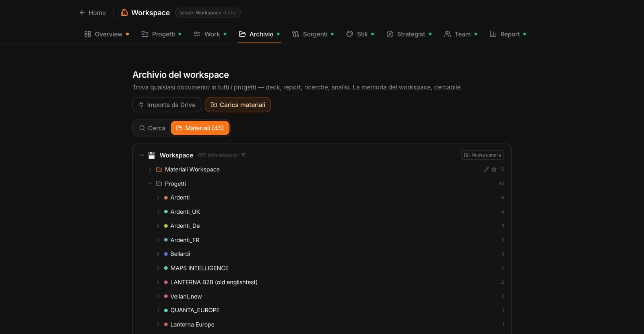Viewport: 644px width, 334px height.
Task: Click the Vellani_new pink color dot
Action: pyautogui.click(x=166, y=296)
